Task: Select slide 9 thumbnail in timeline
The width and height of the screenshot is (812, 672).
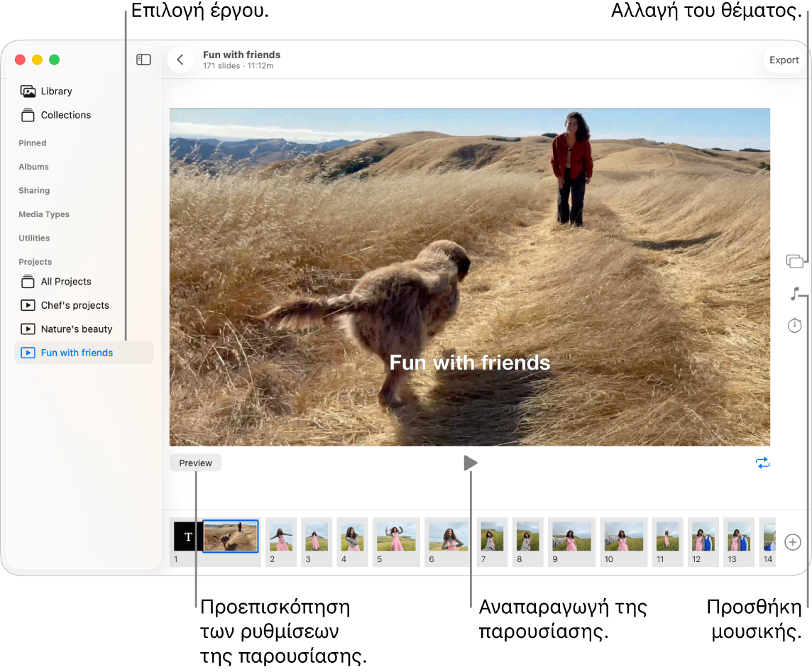Action: click(x=571, y=537)
